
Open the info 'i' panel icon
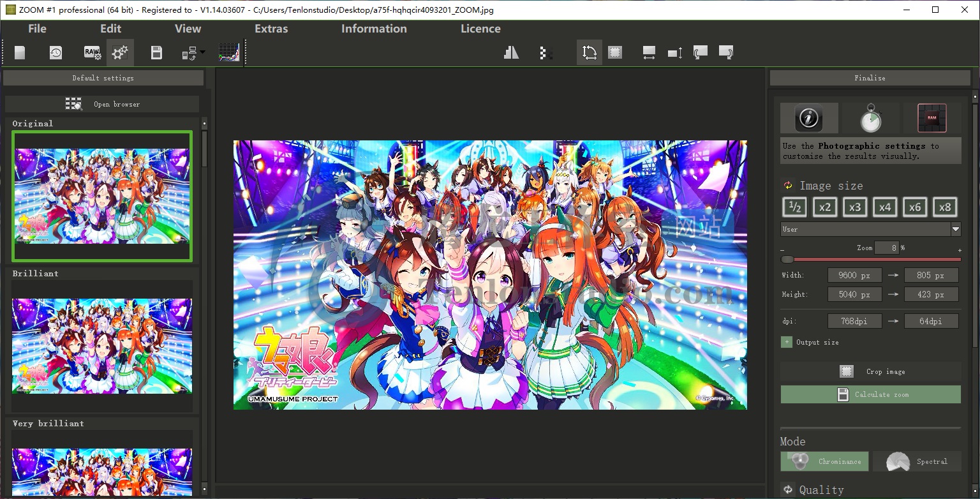(x=809, y=118)
